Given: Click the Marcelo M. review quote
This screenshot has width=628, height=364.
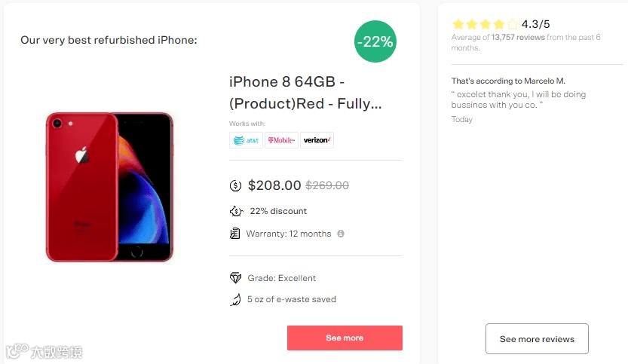Looking at the screenshot, I should pyautogui.click(x=518, y=99).
